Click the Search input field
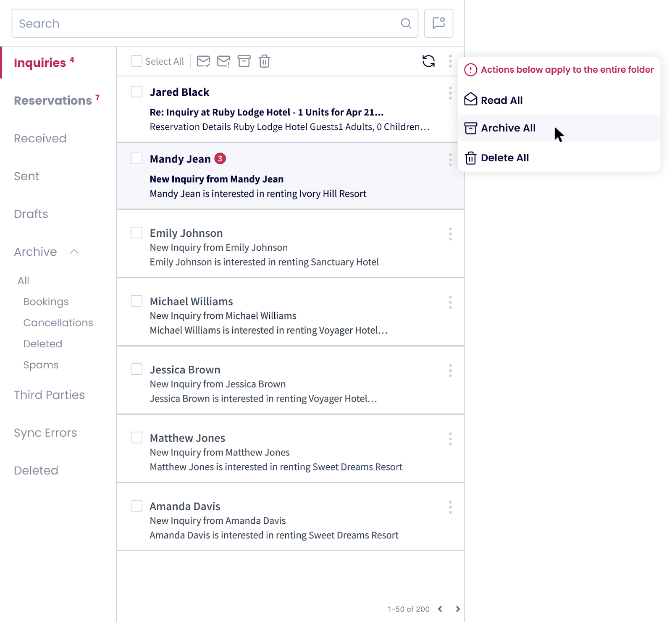672x622 pixels. coord(215,24)
